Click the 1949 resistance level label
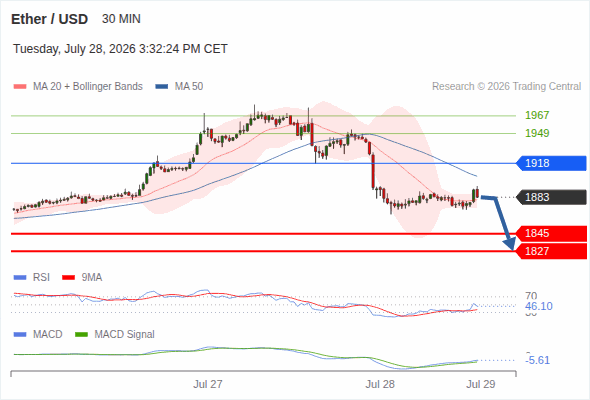Viewport: 590px width, 400px height. tap(537, 133)
